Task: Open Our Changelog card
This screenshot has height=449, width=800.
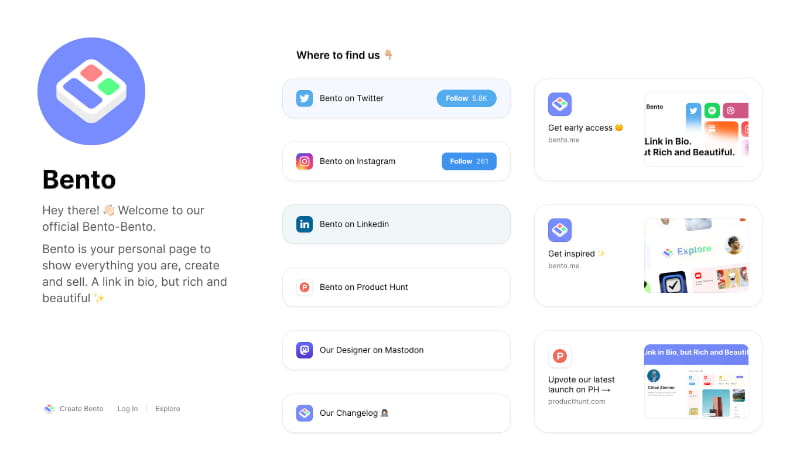Action: [x=396, y=413]
